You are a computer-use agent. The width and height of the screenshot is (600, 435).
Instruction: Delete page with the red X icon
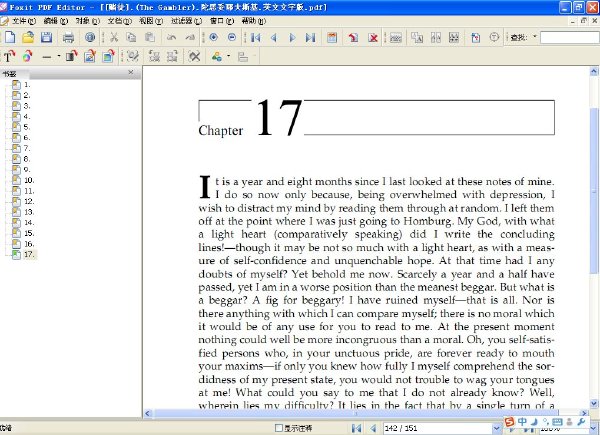(x=373, y=37)
